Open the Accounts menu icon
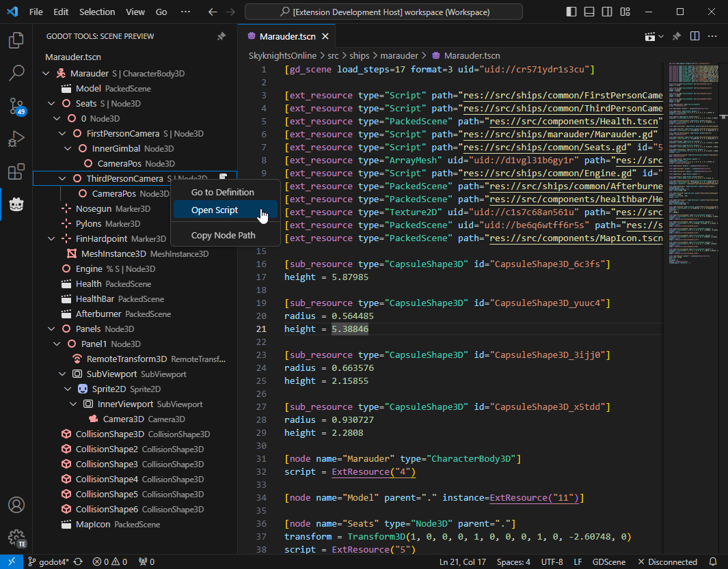 click(16, 505)
